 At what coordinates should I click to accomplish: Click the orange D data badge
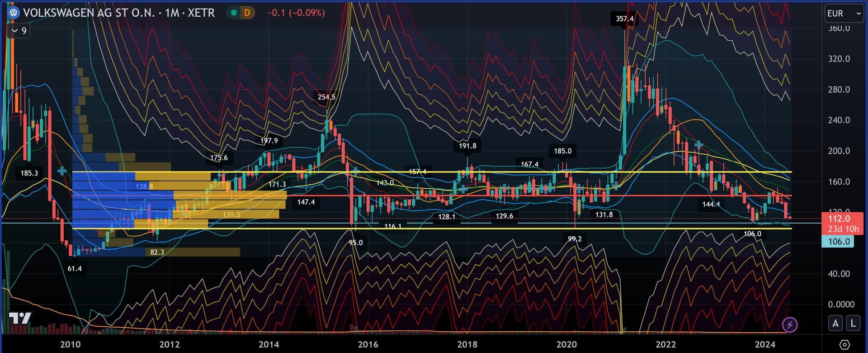[247, 13]
